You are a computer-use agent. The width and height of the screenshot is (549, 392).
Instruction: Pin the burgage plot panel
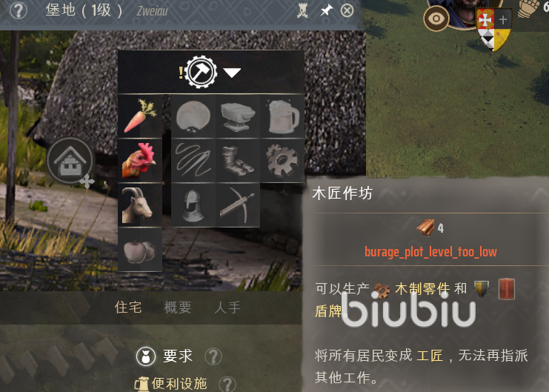click(x=326, y=10)
